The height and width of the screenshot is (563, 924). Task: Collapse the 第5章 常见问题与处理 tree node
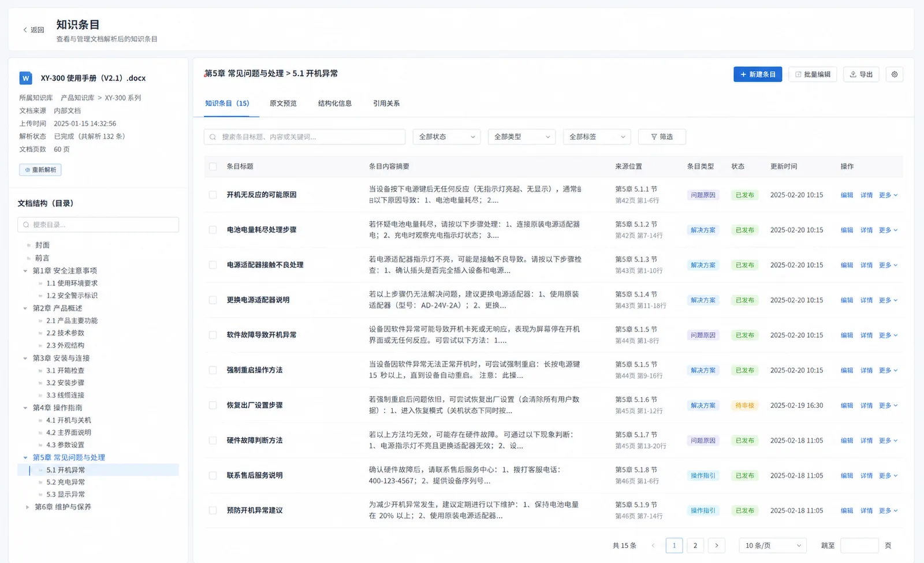(x=25, y=457)
